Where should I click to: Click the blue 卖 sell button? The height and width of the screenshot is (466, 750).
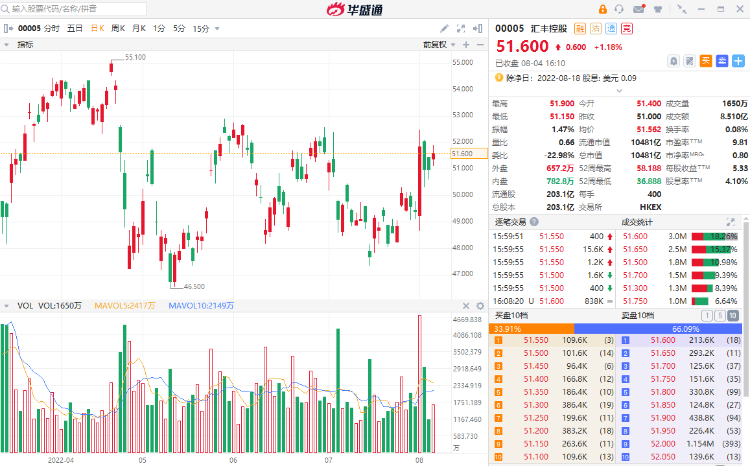(x=722, y=61)
